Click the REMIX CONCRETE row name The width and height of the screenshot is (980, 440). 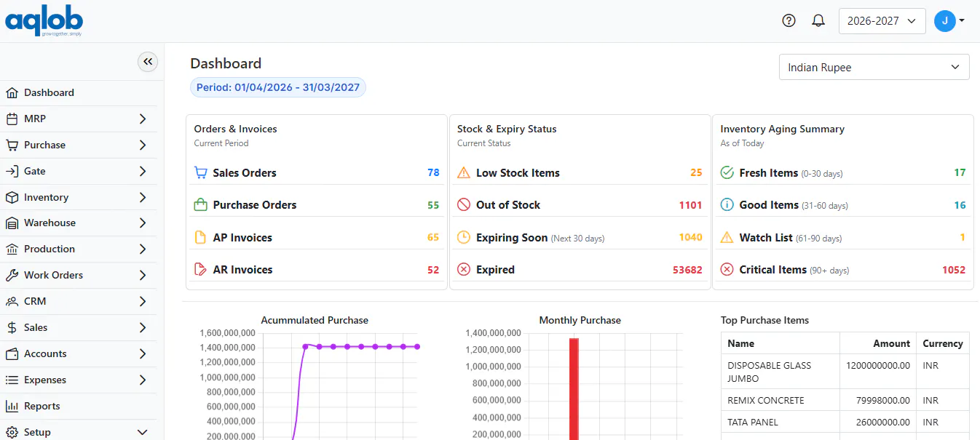pos(766,400)
